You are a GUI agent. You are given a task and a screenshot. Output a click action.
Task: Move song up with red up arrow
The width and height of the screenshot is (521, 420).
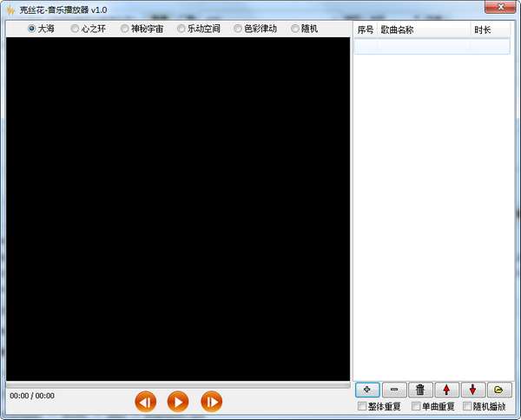(x=446, y=390)
